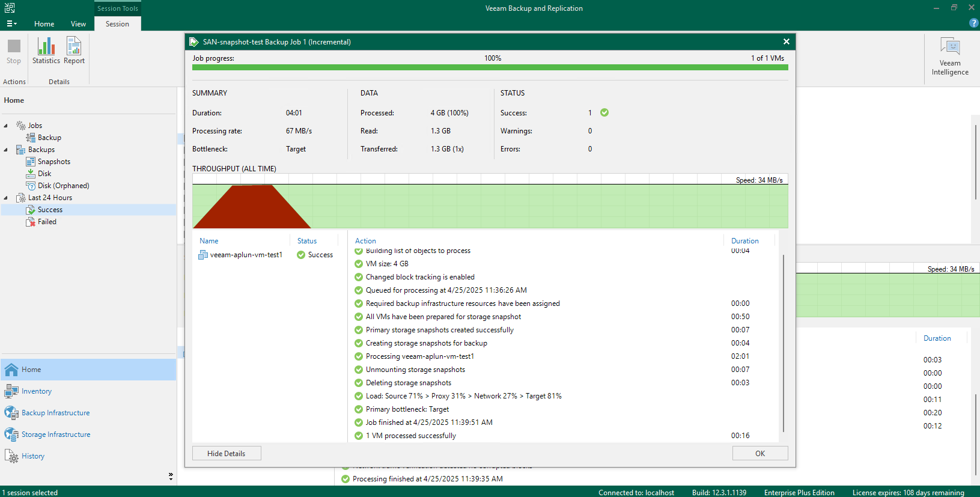Select '1 VM processed successfully' entry
The height and width of the screenshot is (497, 980).
(x=410, y=436)
